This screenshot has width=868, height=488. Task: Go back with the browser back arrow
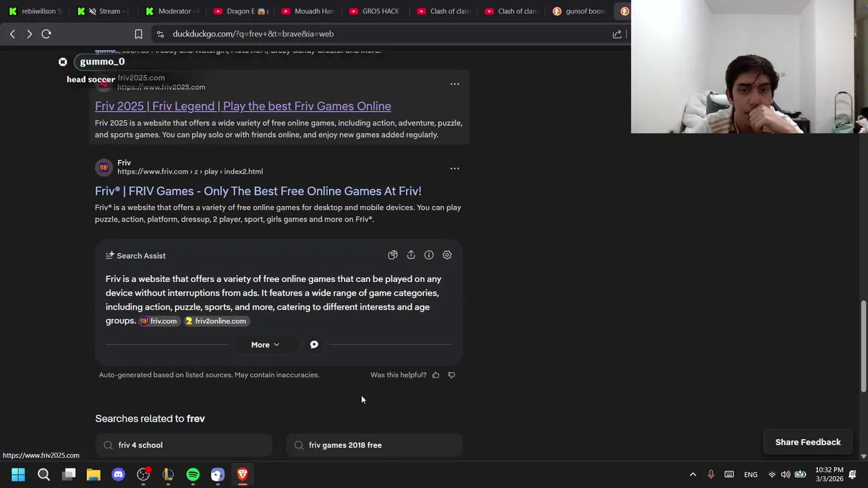click(12, 34)
